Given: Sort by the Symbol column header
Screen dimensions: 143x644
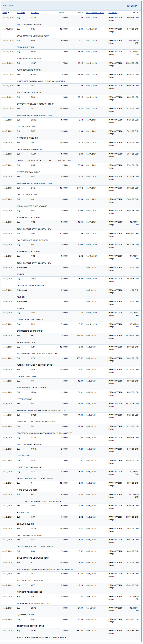Looking at the screenshot, I should coord(35,13).
